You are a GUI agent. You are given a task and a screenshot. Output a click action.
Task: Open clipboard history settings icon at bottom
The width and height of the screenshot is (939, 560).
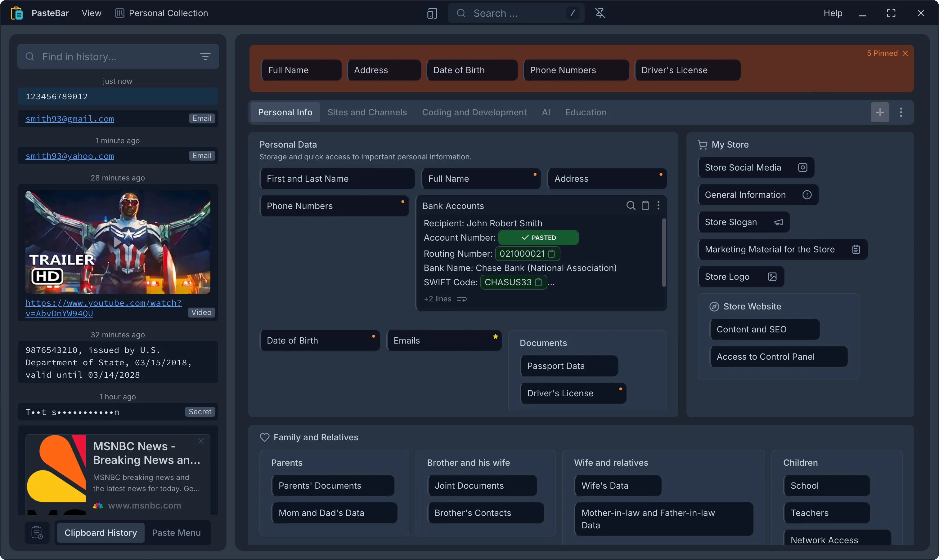[37, 532]
